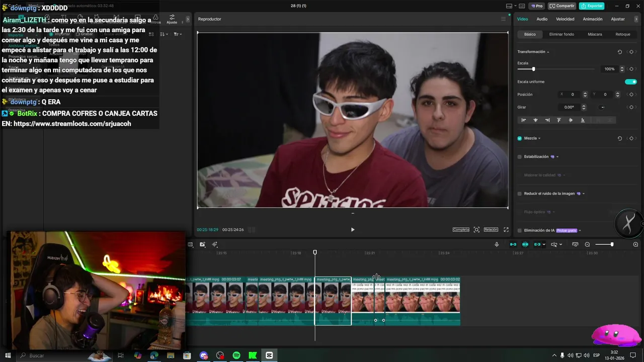This screenshot has width=644, height=362.
Task: Click the Exportar button
Action: pyautogui.click(x=592, y=6)
